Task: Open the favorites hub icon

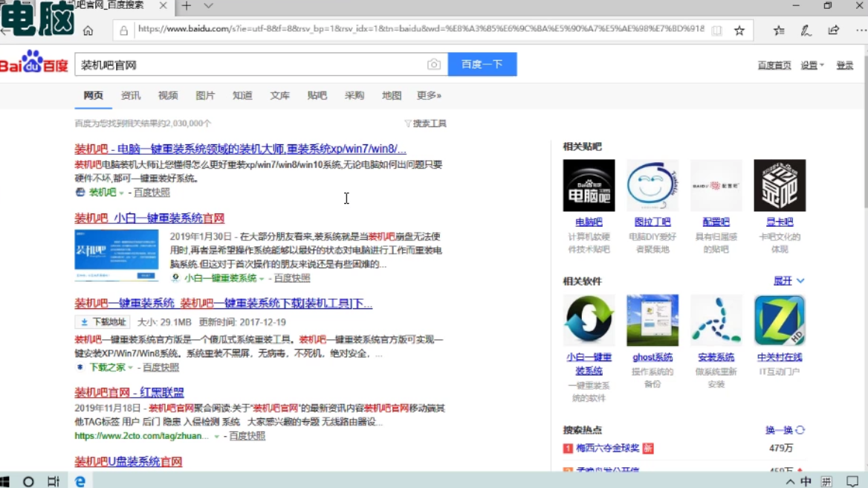Action: tap(779, 30)
